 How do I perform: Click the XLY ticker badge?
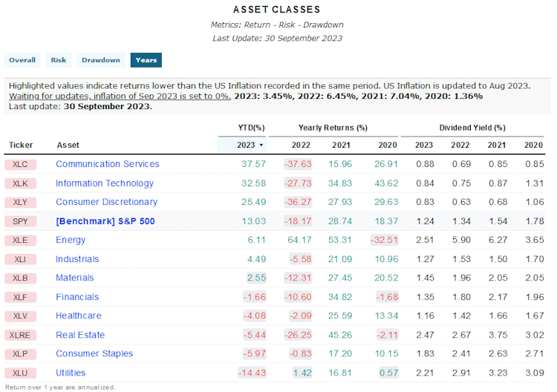pos(20,203)
